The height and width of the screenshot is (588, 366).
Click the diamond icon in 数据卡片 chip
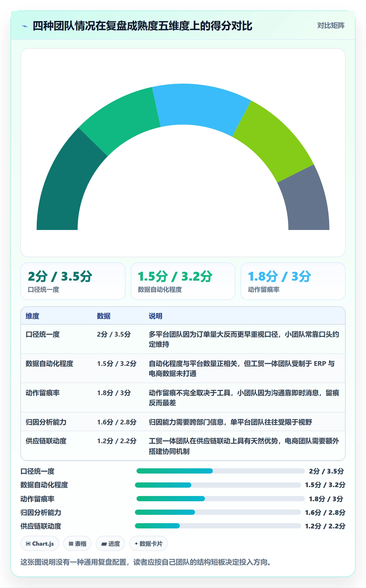point(136,544)
